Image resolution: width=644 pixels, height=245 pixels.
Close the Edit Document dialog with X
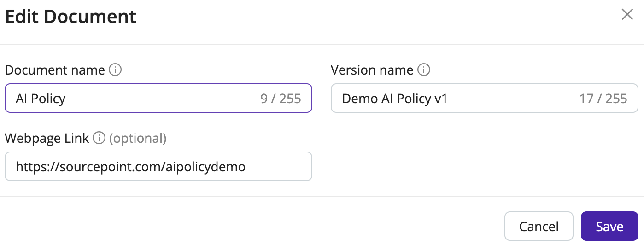click(x=627, y=15)
